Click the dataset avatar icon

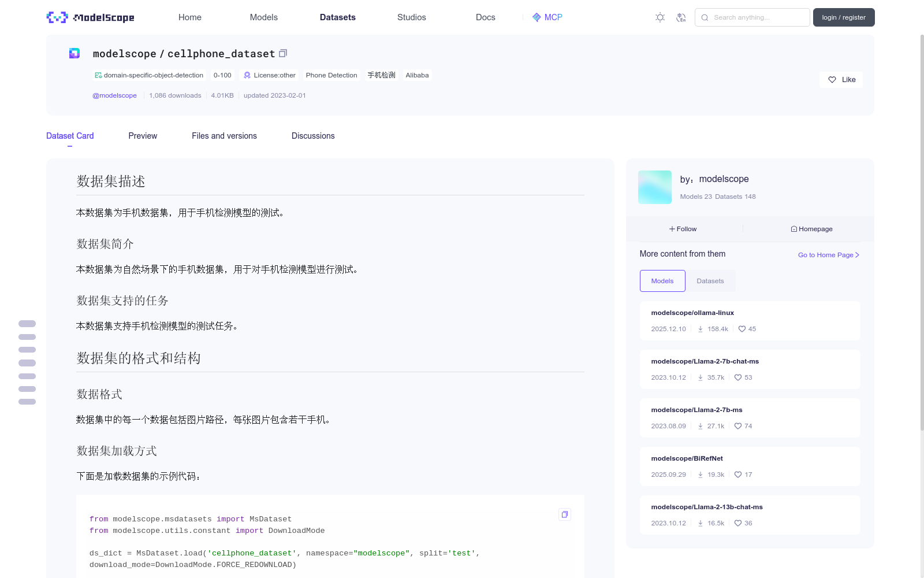pyautogui.click(x=74, y=53)
